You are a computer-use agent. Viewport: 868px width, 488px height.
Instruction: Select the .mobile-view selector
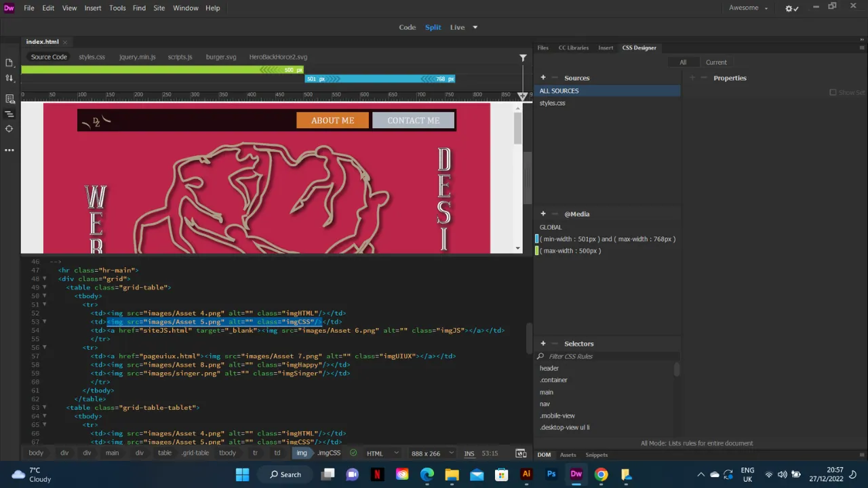click(x=557, y=415)
